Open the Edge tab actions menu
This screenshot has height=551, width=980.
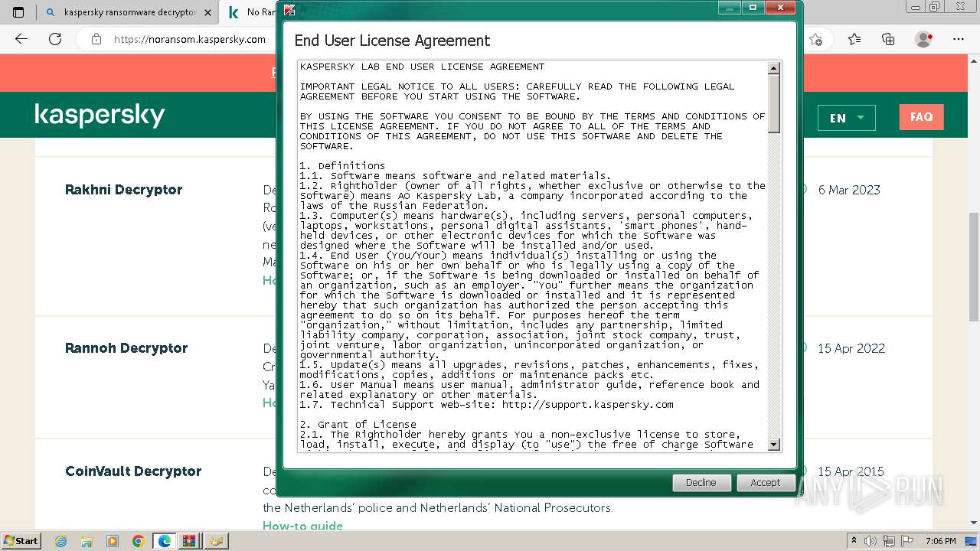coord(18,12)
